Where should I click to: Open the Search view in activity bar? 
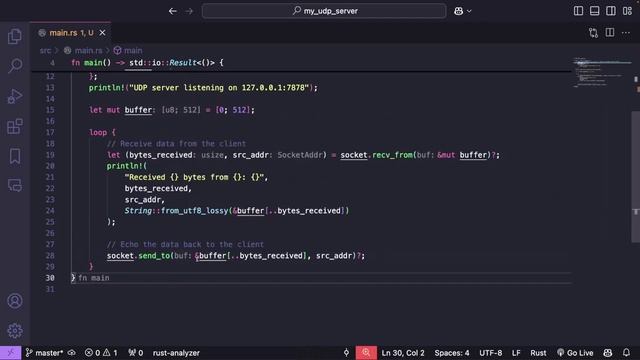[15, 65]
